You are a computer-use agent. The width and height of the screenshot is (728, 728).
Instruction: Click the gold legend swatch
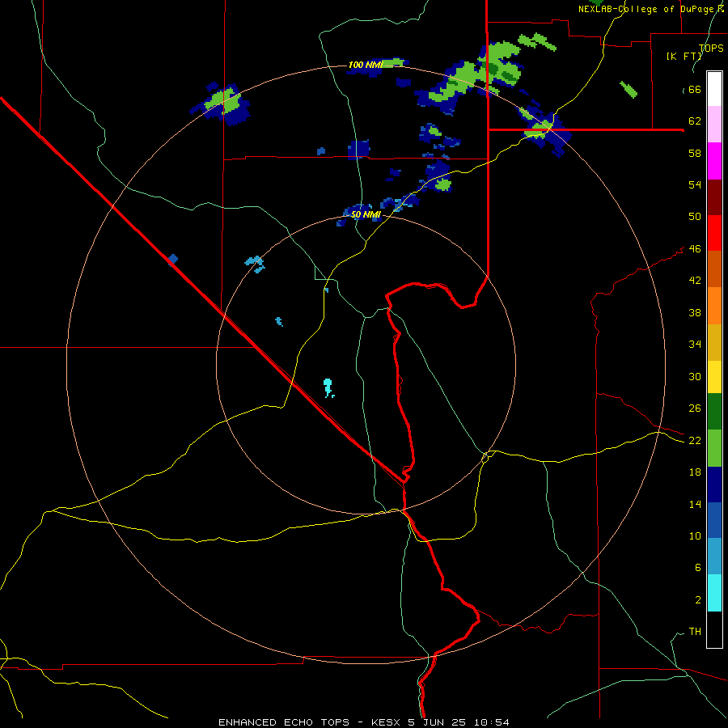714,342
